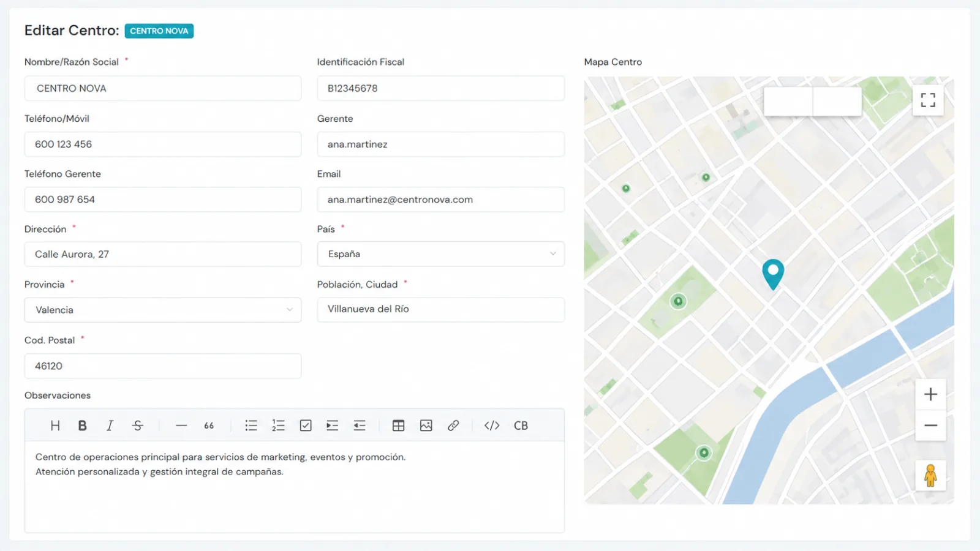Toggle italic text formatting

click(x=110, y=425)
